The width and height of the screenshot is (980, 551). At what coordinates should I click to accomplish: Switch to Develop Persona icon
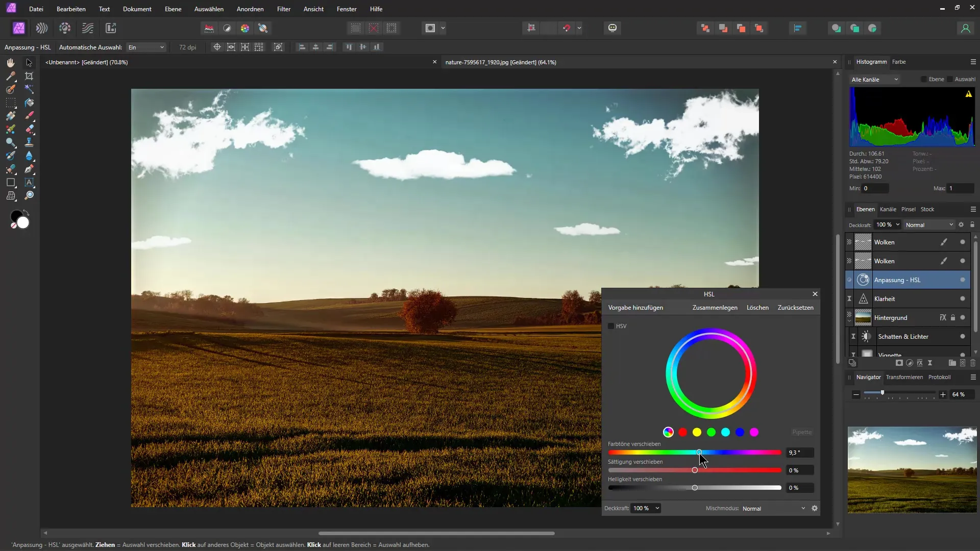click(65, 28)
